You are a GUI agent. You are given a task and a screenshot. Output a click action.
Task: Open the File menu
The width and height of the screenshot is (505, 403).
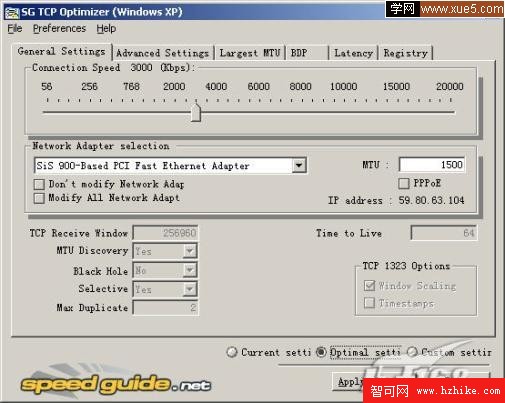click(15, 29)
